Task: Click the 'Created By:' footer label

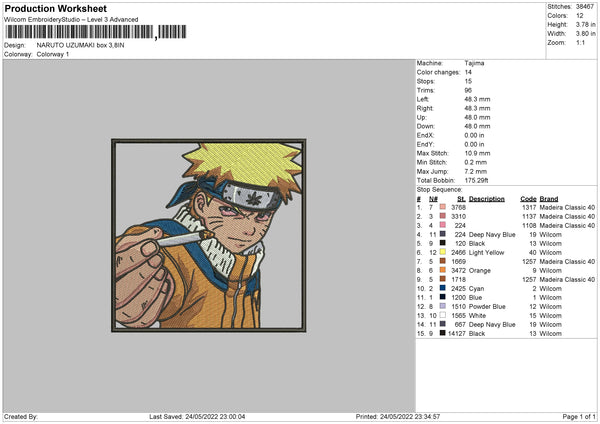Action: [21, 416]
